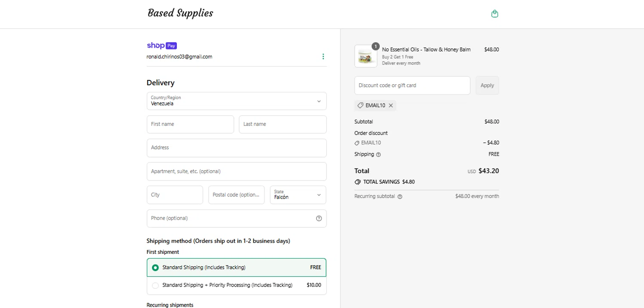Focus the Phone optional field
The image size is (644, 308).
coord(237,218)
